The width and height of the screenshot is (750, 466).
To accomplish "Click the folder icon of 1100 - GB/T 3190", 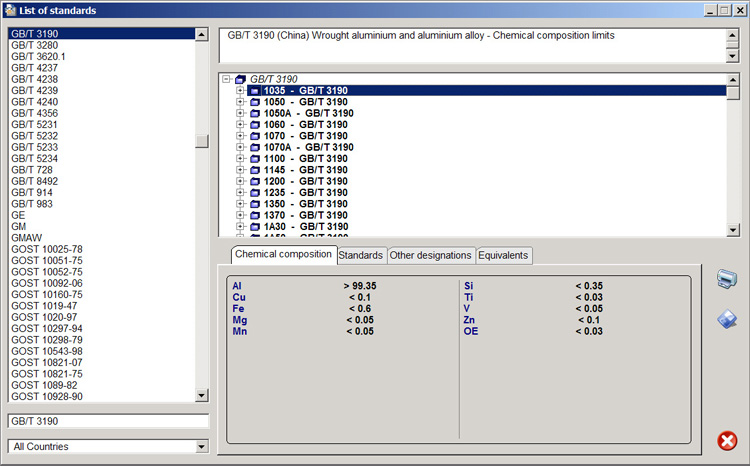I will pyautogui.click(x=255, y=159).
